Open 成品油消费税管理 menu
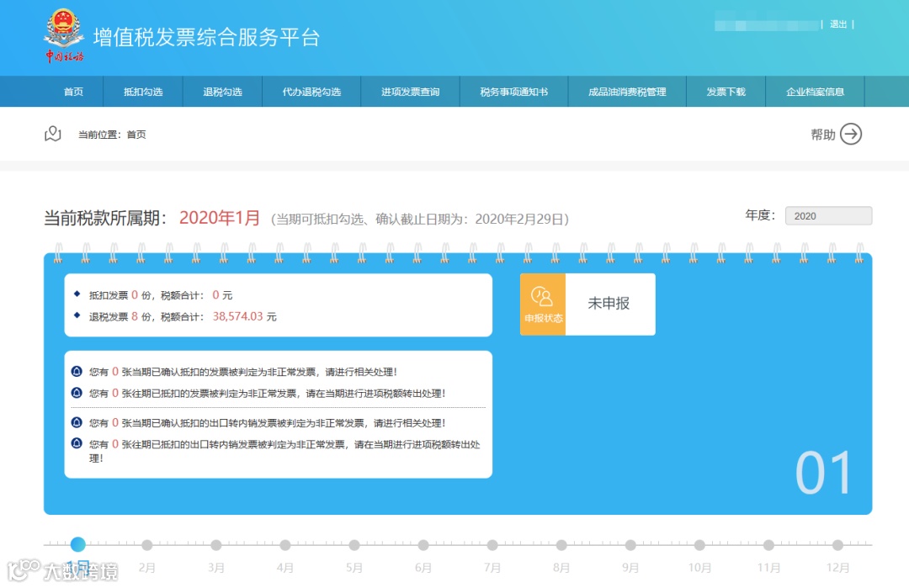 coord(627,92)
